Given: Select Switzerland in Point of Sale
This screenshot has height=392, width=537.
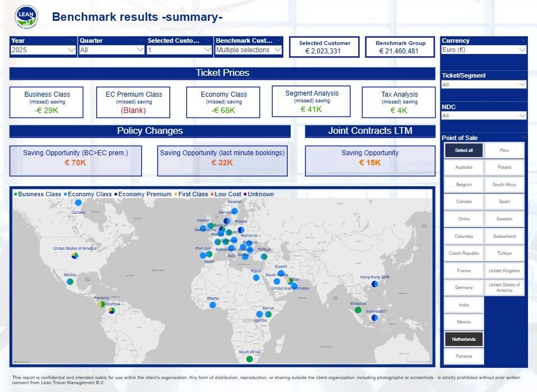Looking at the screenshot, I should (x=504, y=236).
